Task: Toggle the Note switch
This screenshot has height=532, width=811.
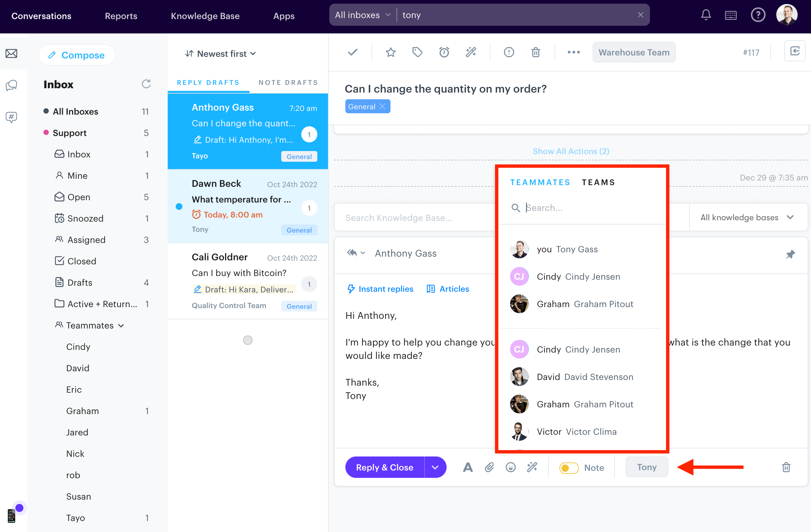Action: coord(569,468)
